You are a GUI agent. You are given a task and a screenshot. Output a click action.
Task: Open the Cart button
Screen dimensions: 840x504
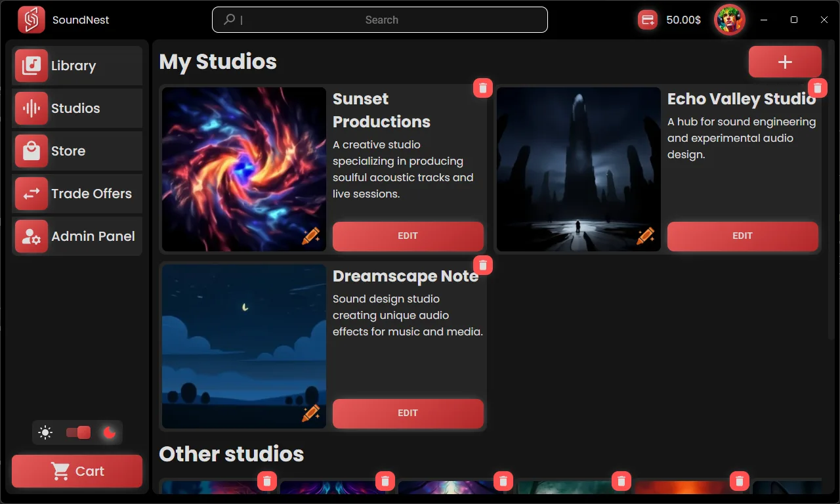77,471
